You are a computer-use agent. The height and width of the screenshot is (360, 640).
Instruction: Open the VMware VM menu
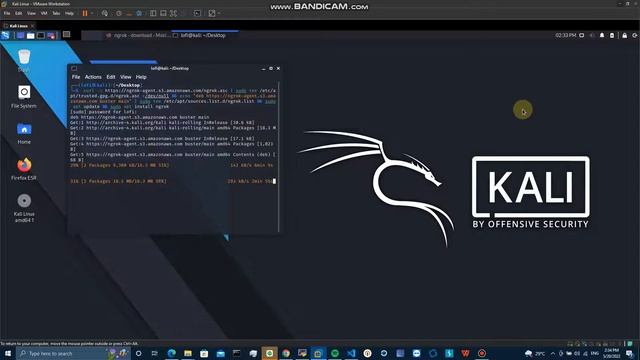pyautogui.click(x=44, y=13)
